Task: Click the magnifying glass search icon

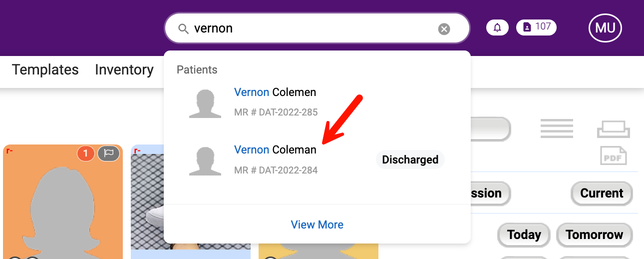Action: (184, 28)
